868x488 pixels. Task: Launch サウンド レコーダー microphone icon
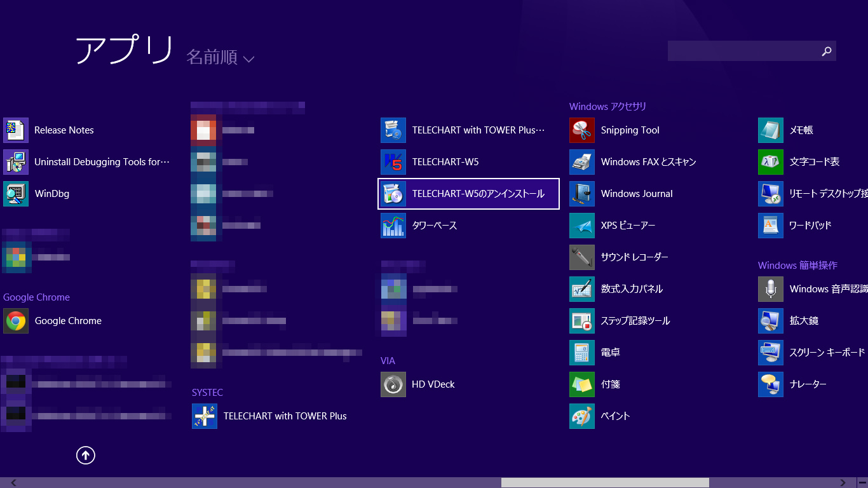pos(582,257)
